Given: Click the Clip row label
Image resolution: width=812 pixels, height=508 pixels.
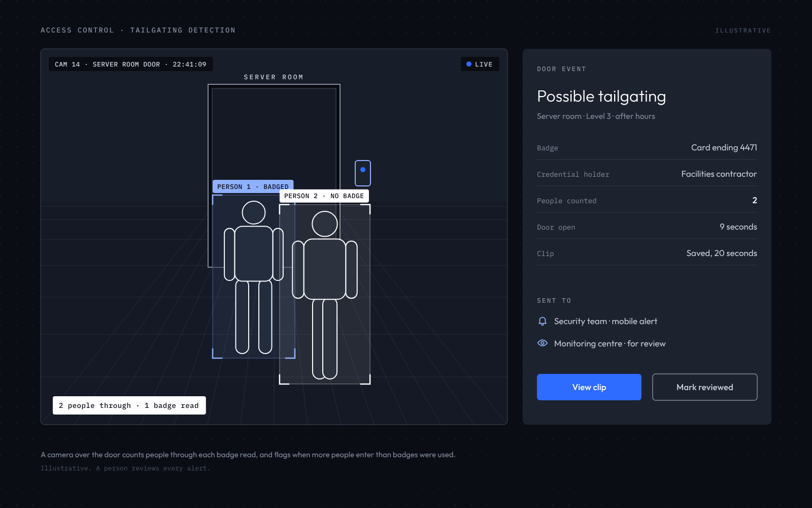Looking at the screenshot, I should 545,253.
